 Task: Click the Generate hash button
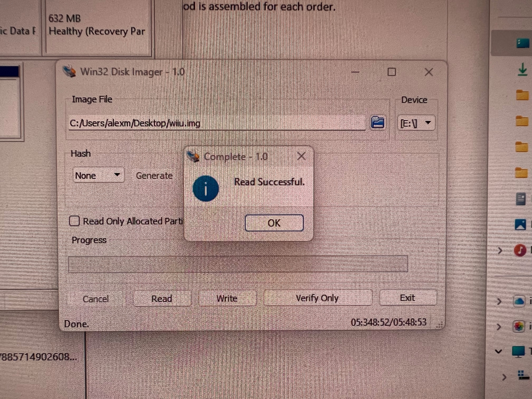coord(154,176)
